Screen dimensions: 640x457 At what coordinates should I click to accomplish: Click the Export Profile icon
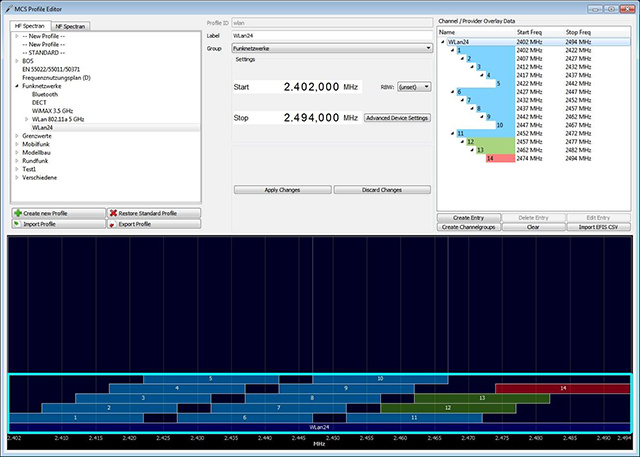pos(112,224)
